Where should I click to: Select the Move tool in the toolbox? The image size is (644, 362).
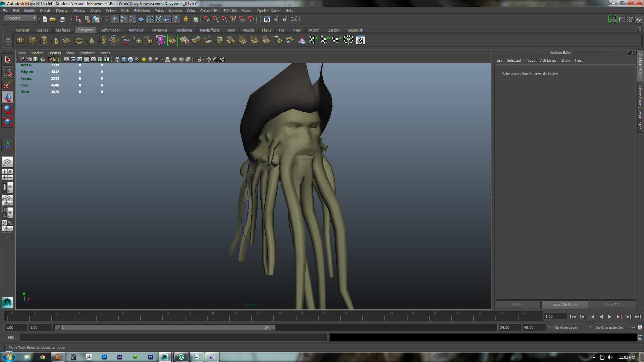coord(7,97)
